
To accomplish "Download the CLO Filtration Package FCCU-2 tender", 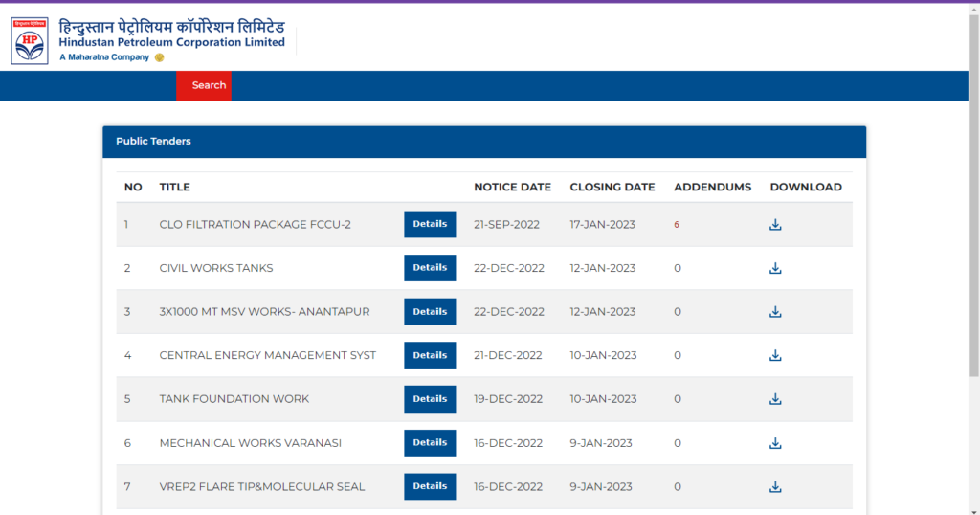I will pyautogui.click(x=775, y=225).
